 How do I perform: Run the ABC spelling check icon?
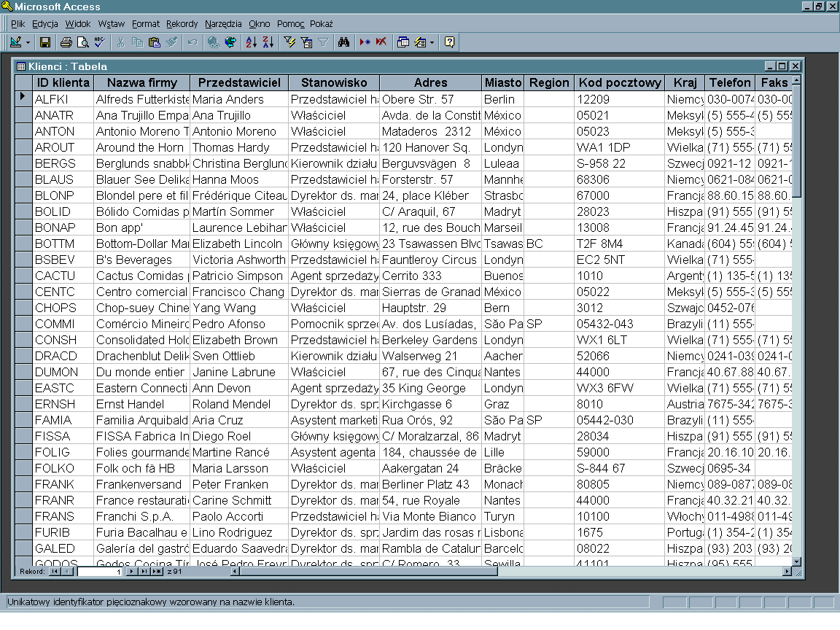click(100, 42)
